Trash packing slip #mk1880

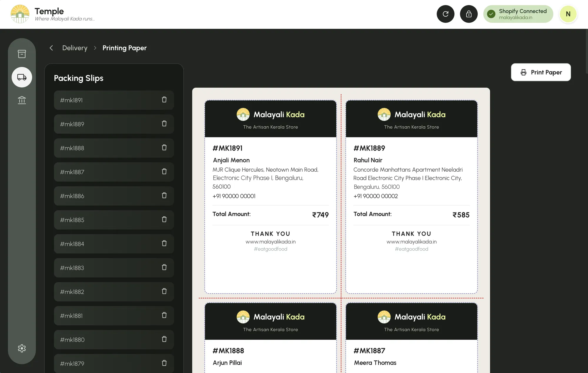pyautogui.click(x=164, y=339)
